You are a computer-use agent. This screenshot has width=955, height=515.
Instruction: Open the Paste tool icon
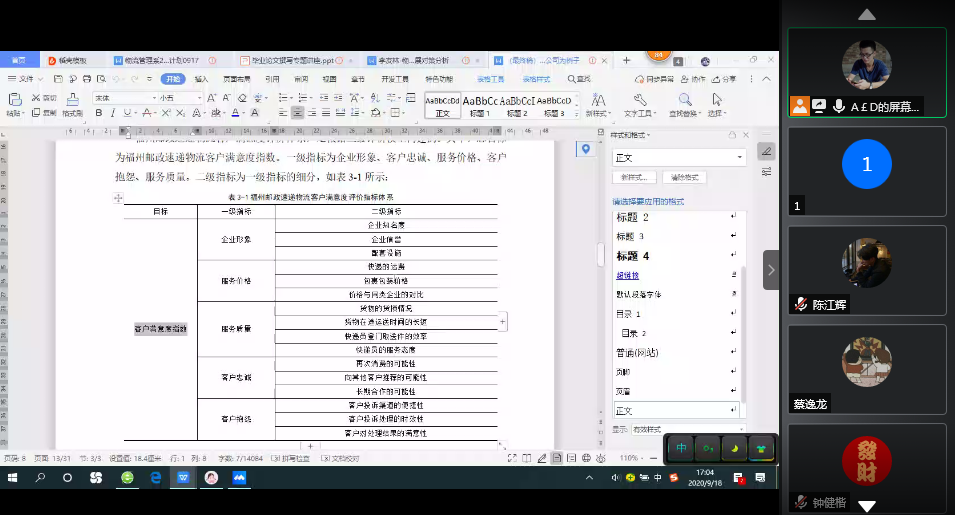(14, 99)
